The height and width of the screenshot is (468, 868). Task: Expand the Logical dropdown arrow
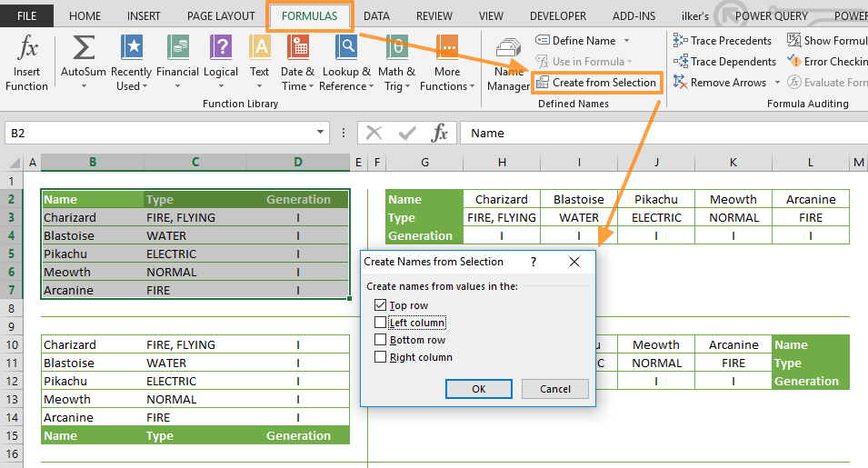tap(221, 86)
